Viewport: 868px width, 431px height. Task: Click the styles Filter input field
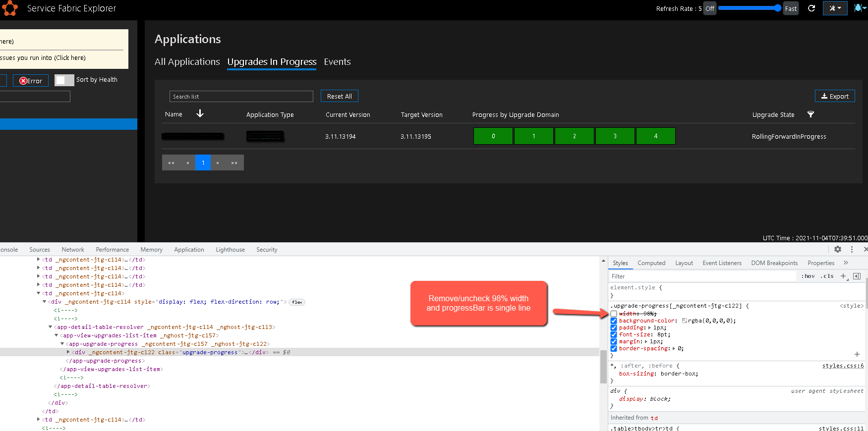(x=704, y=276)
